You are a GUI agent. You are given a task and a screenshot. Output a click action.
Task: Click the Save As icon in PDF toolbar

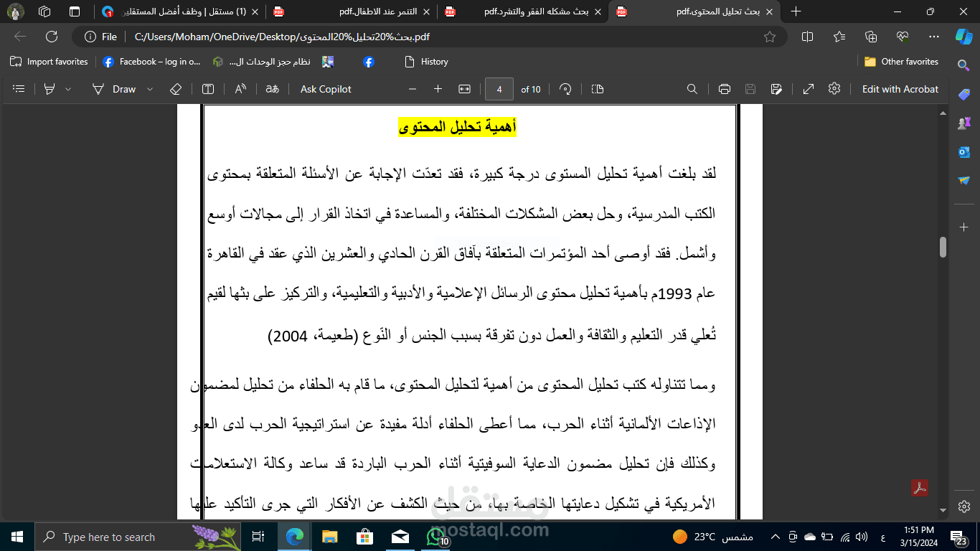[776, 89]
